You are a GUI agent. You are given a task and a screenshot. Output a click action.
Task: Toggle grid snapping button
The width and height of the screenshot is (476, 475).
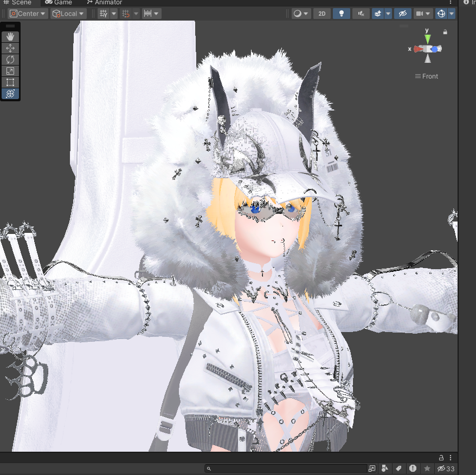click(x=126, y=14)
